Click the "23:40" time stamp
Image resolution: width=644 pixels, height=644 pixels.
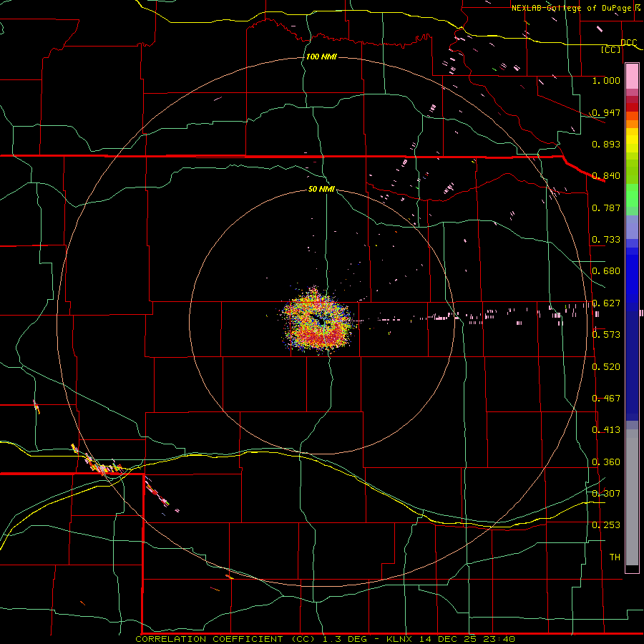tap(499, 639)
